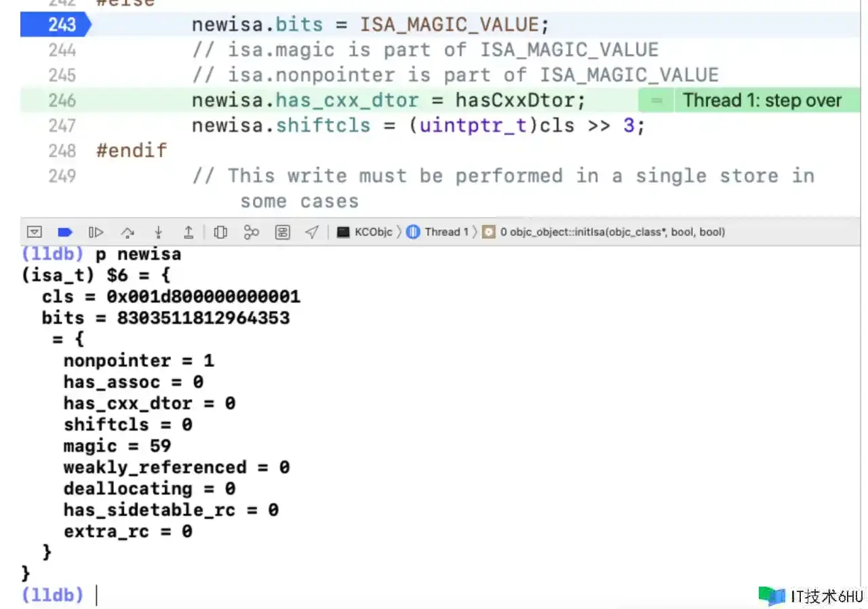Screen dimensions: 868x609
Task: Continue program execution
Action: [96, 232]
